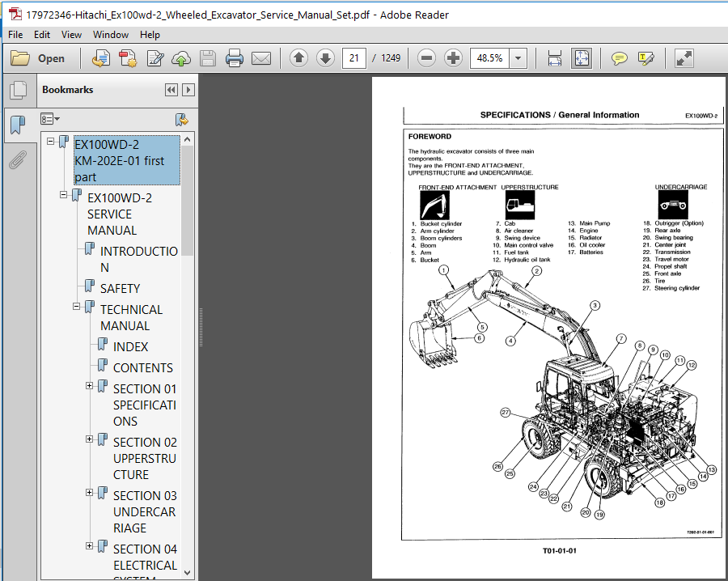728x581 pixels.
Task: Click the FOREWORD heading on the page
Action: [x=430, y=137]
